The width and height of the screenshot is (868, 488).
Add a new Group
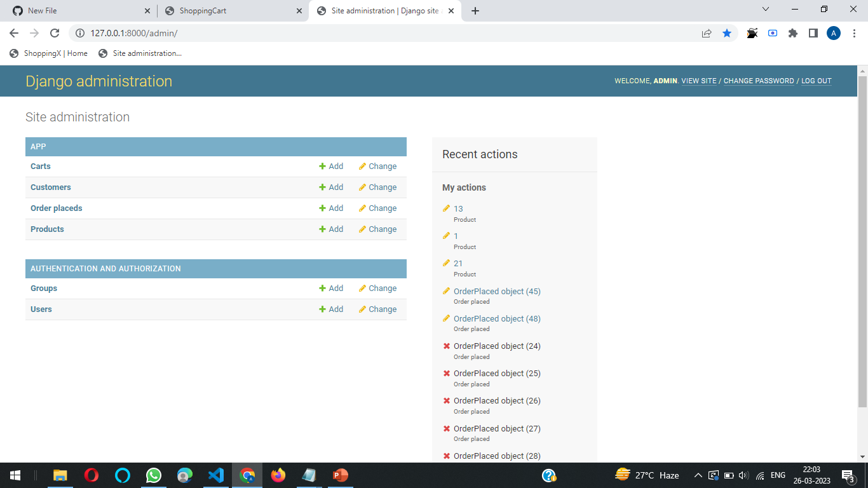pyautogui.click(x=331, y=288)
